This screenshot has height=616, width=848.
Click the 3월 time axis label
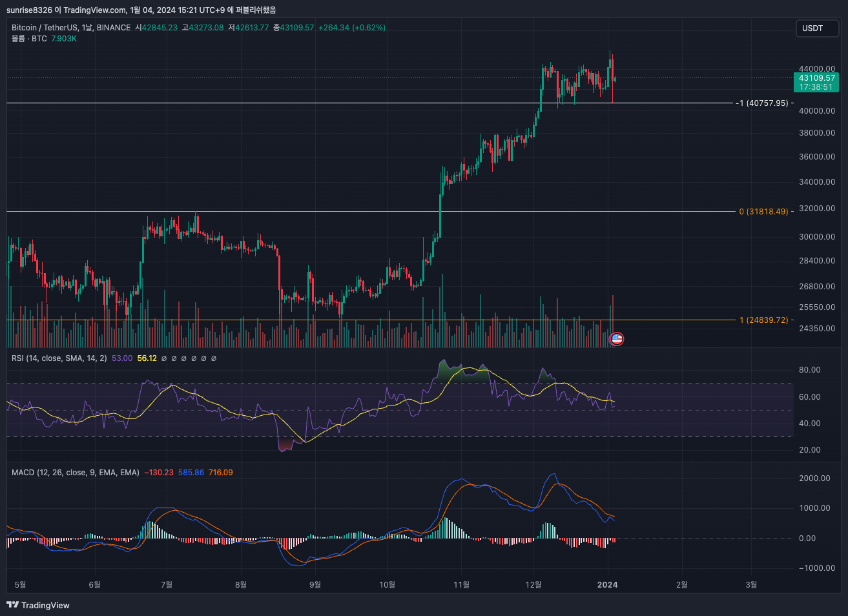tap(751, 585)
